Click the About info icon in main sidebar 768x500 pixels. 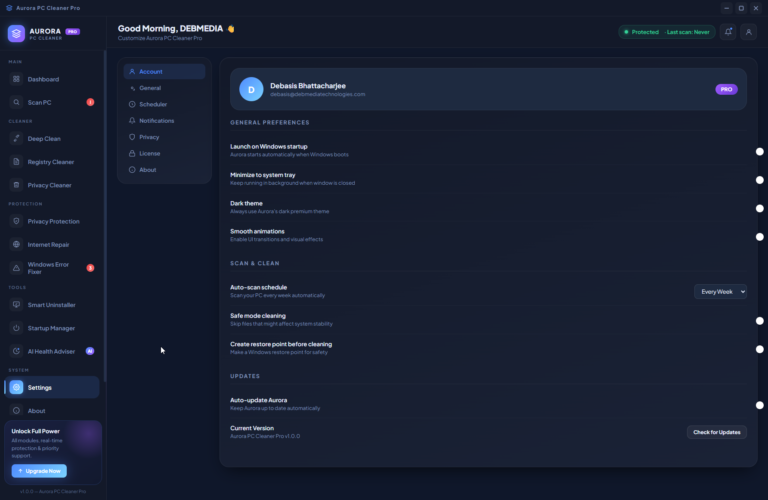click(16, 410)
